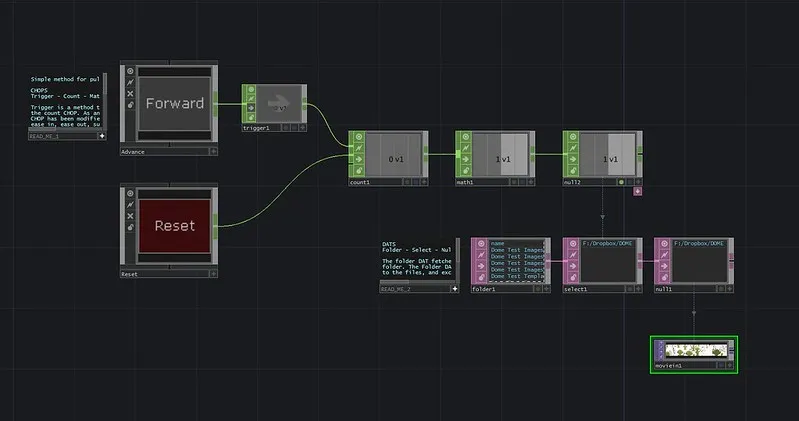The height and width of the screenshot is (421, 799).
Task: Toggle the green display flag on null2
Action: (621, 182)
